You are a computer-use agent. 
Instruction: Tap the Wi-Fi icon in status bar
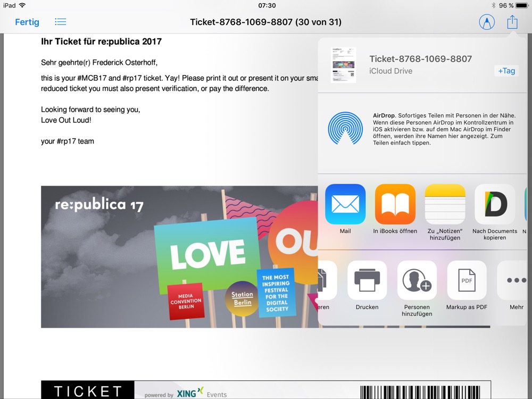pyautogui.click(x=22, y=5)
